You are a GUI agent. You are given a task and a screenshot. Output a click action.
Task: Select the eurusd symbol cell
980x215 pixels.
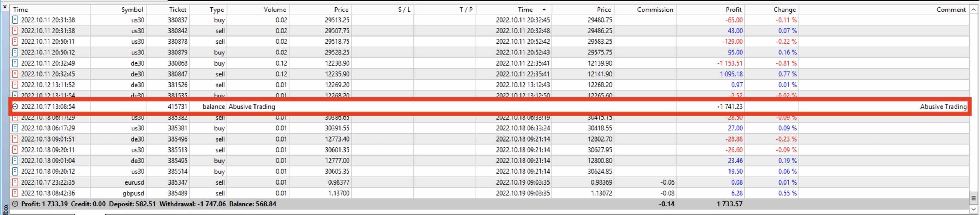click(134, 183)
